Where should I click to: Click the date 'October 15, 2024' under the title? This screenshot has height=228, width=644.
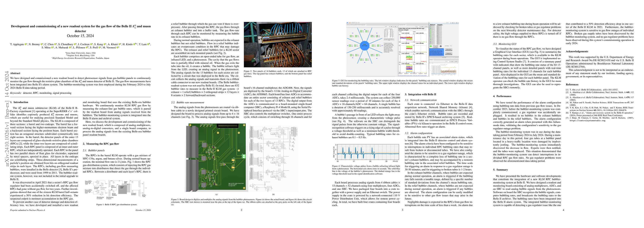[80, 36]
